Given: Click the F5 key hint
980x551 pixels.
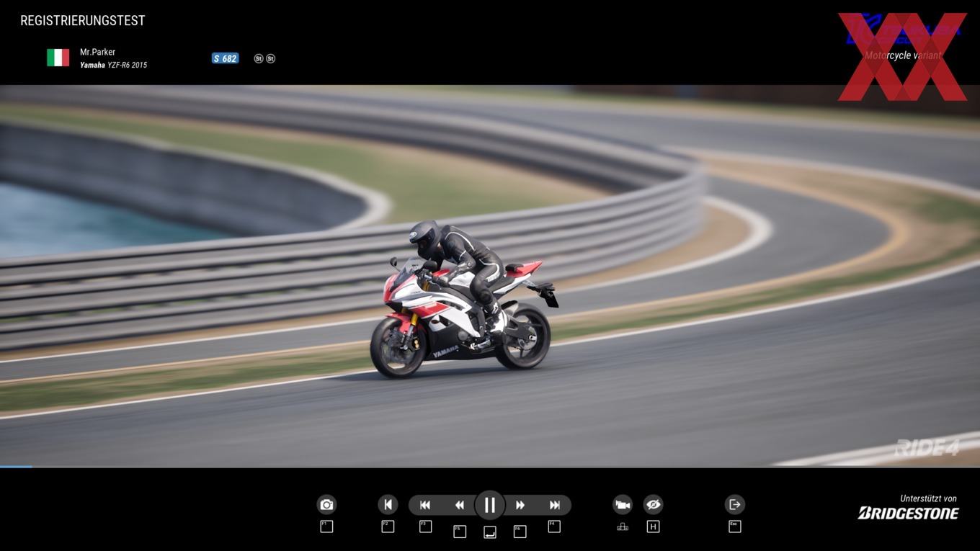Looking at the screenshot, I should [x=460, y=532].
